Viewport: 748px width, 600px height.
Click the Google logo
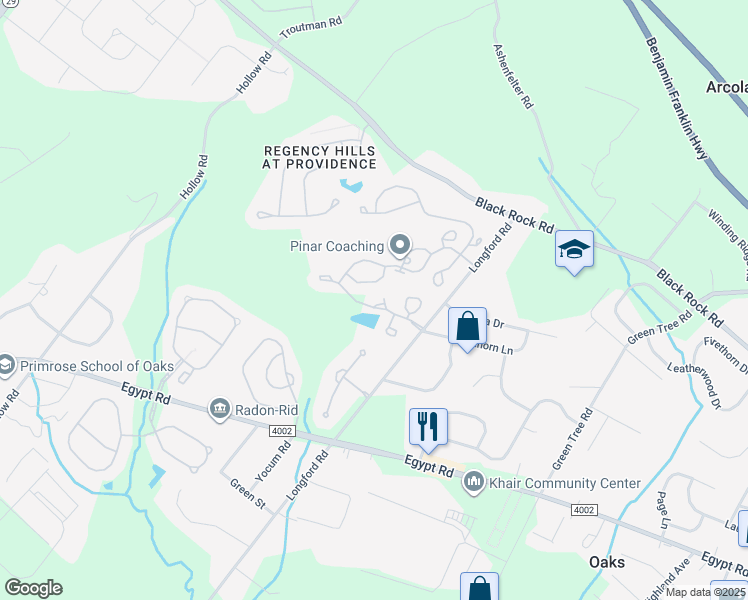(34, 588)
